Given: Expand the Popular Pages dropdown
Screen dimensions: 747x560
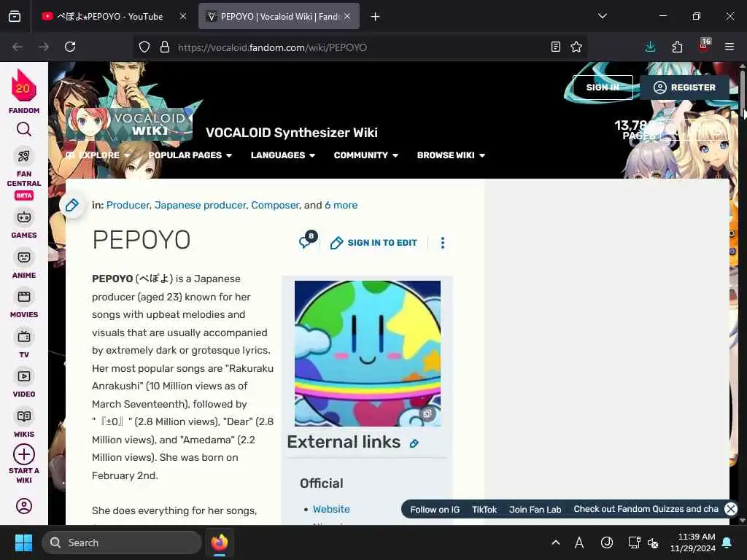Looking at the screenshot, I should [x=190, y=155].
